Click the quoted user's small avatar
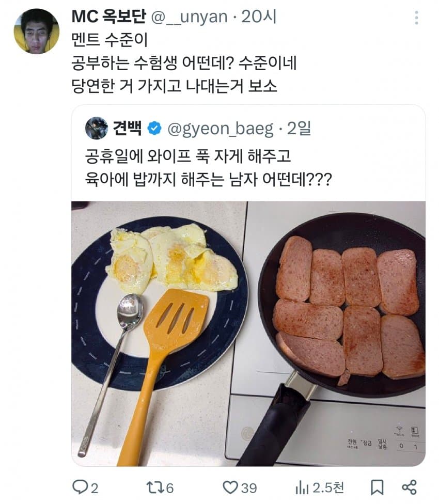The height and width of the screenshot is (504, 439). click(x=96, y=128)
